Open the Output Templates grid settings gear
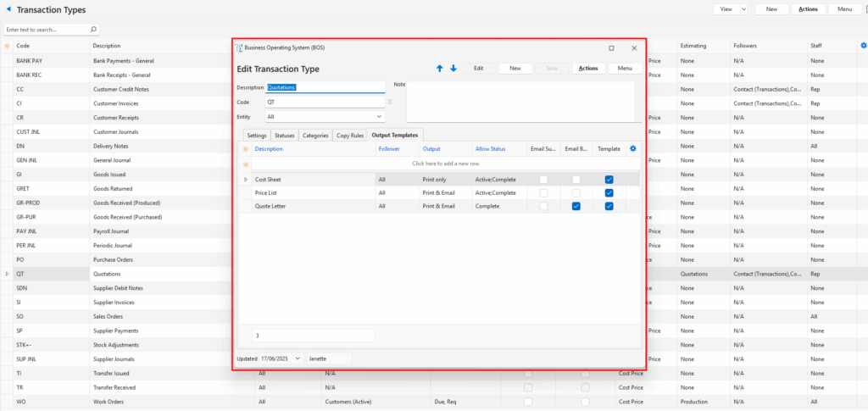The height and width of the screenshot is (411, 868). coord(632,149)
